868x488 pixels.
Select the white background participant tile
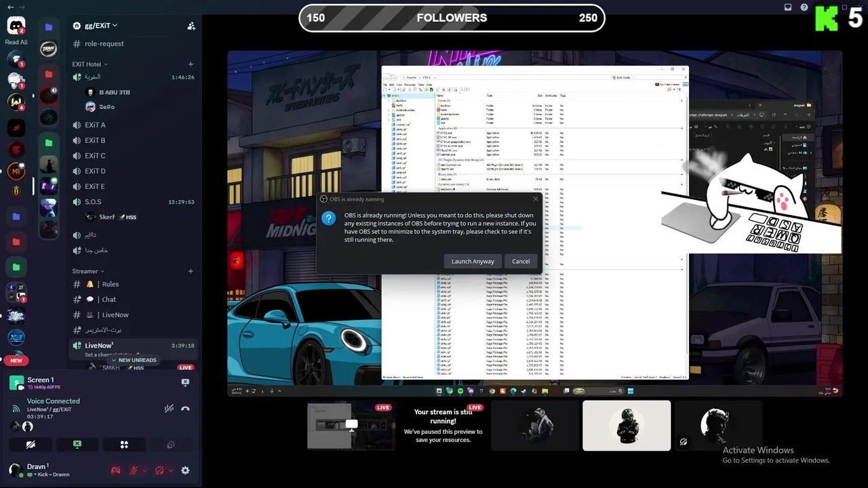(x=627, y=425)
